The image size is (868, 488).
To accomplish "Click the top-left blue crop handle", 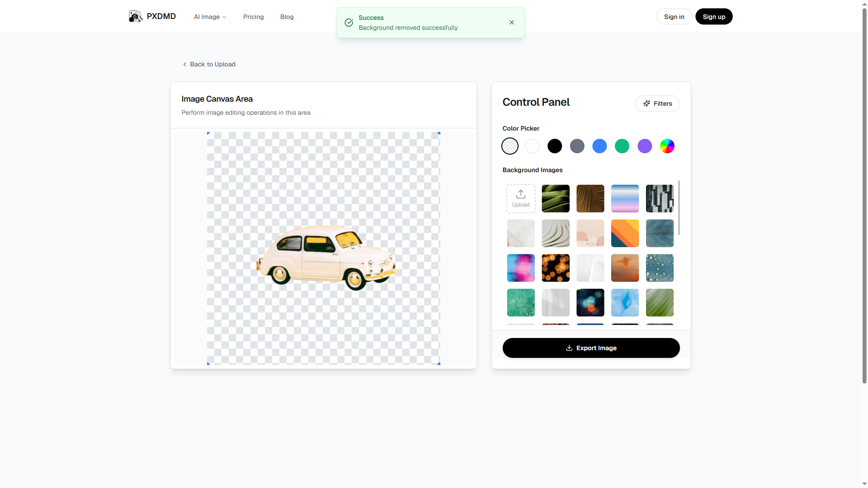I will (208, 133).
